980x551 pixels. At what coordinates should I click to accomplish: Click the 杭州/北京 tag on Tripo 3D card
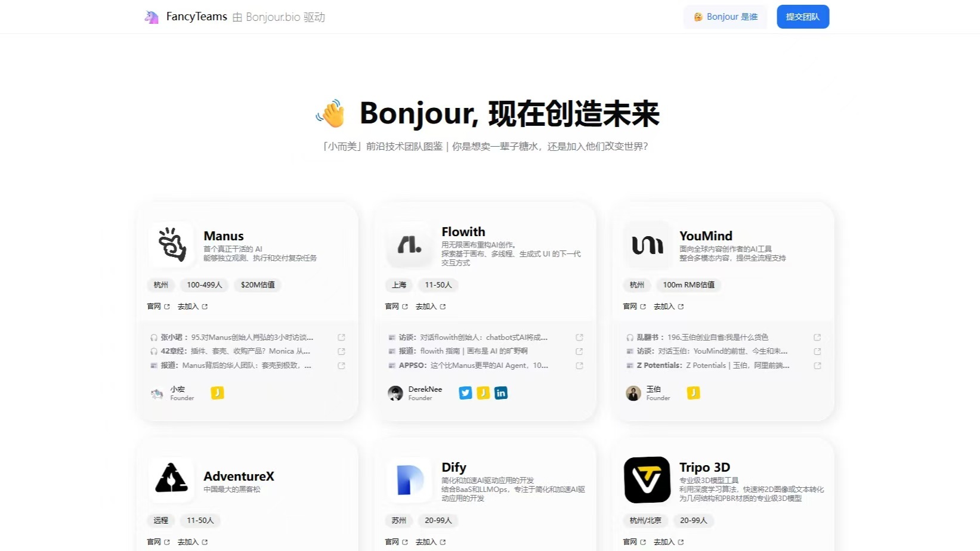pyautogui.click(x=645, y=521)
